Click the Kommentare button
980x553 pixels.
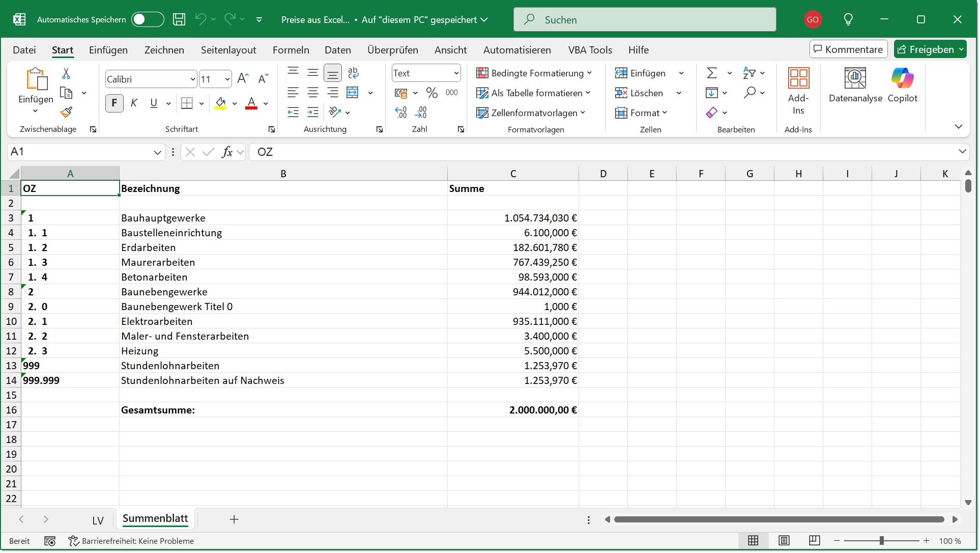point(848,49)
